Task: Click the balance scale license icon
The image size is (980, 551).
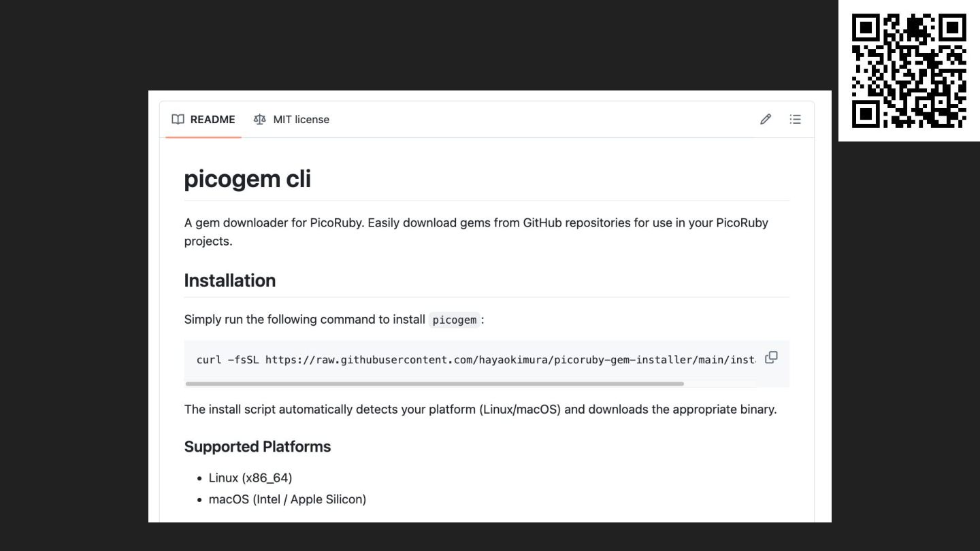Action: pyautogui.click(x=259, y=120)
